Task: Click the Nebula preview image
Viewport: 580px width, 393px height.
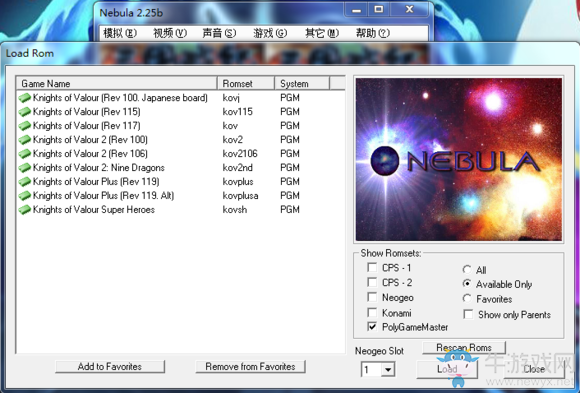Action: (x=459, y=159)
